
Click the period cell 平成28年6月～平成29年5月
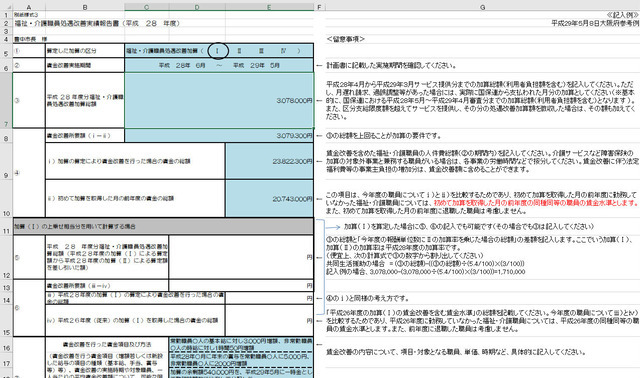pos(219,65)
